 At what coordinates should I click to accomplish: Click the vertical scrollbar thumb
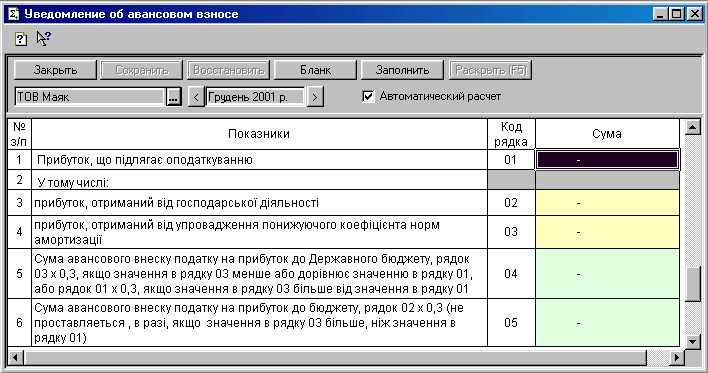click(693, 284)
